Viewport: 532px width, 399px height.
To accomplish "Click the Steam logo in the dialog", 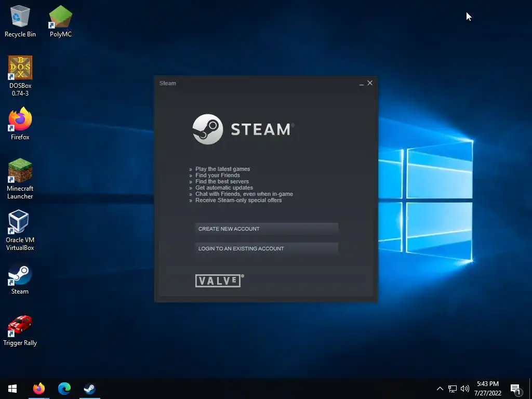I will coord(243,129).
